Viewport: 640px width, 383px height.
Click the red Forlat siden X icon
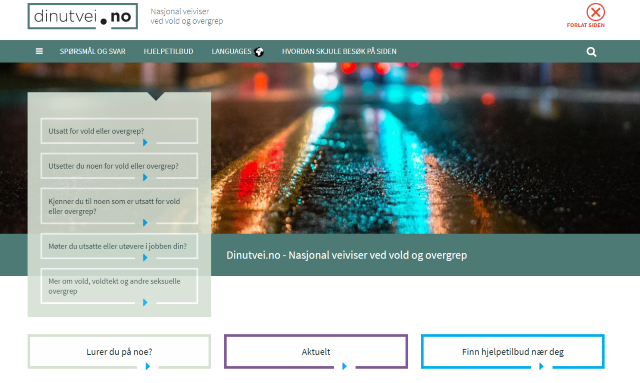(596, 12)
